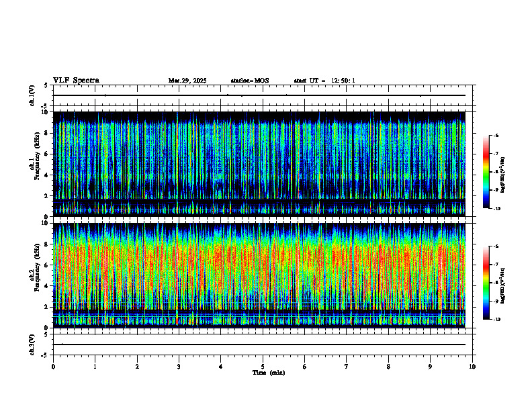Click the "2" kHz tick of ch.2 spectrogram

click(48, 307)
